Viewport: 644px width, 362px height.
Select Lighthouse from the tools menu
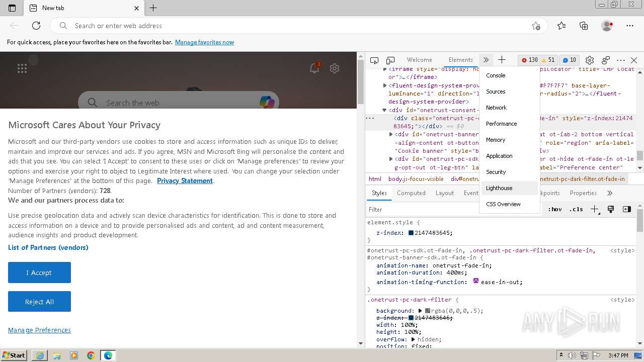pyautogui.click(x=510, y=188)
